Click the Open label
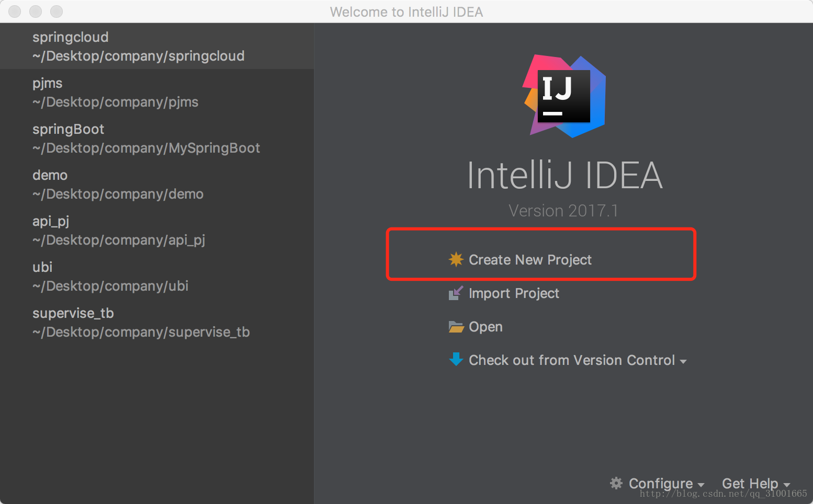 click(x=485, y=327)
